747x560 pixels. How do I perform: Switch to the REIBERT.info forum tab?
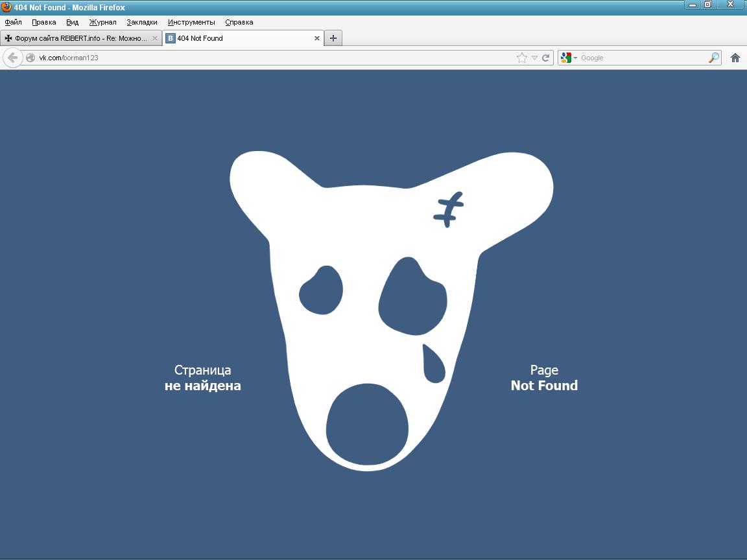81,38
